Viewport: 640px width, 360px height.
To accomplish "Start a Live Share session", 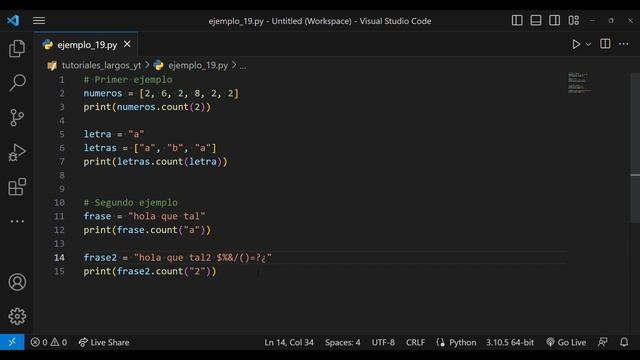I will click(104, 342).
